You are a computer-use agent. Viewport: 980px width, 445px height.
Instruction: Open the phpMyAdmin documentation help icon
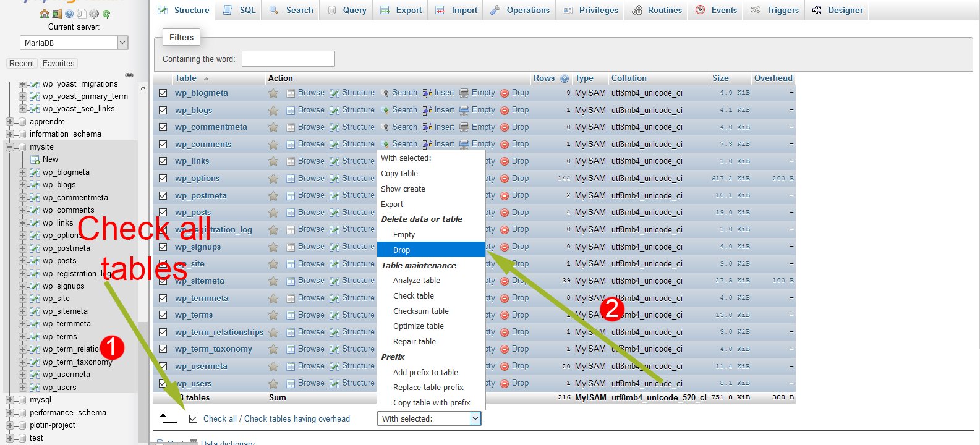point(69,14)
